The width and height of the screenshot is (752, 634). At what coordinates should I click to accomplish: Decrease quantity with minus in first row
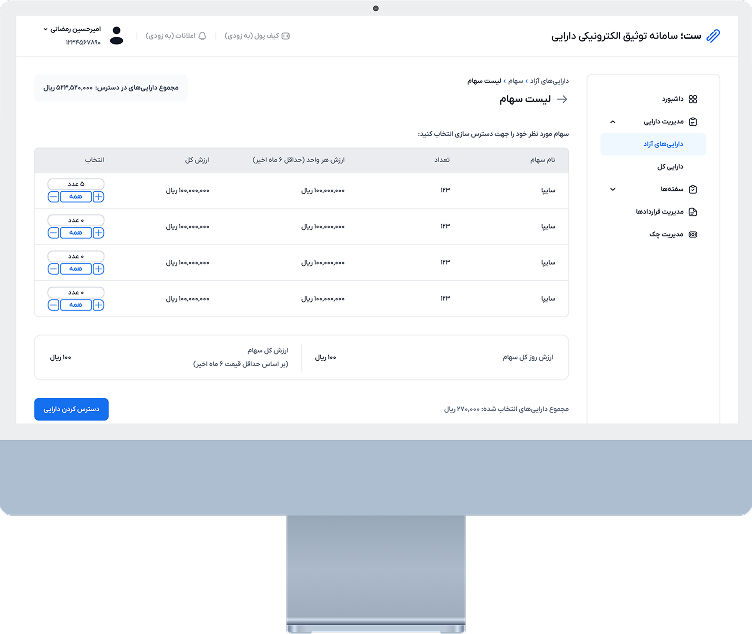(x=53, y=197)
